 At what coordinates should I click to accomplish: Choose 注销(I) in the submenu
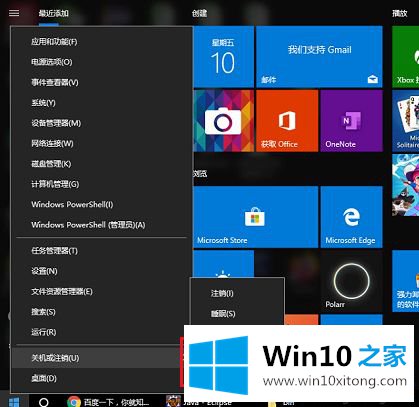point(237,293)
